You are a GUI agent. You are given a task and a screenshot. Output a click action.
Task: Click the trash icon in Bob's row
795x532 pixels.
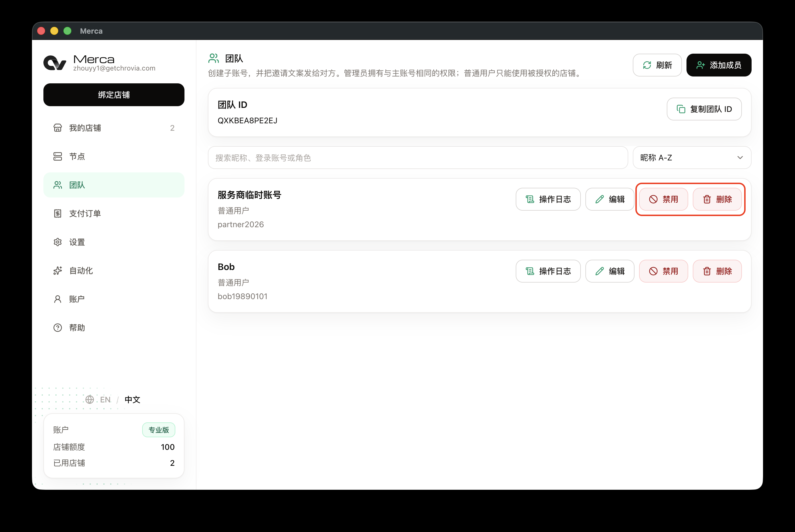pyautogui.click(x=707, y=271)
